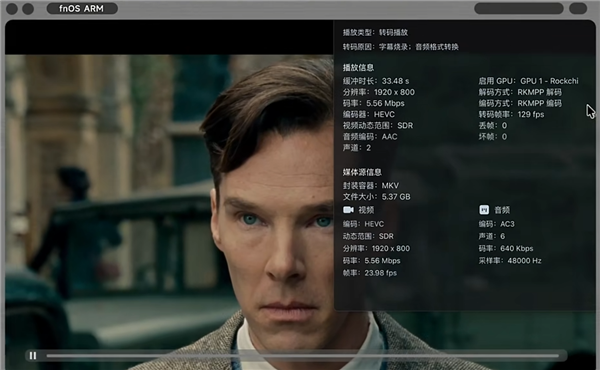
Task: Click the second round window button at top-left
Action: point(28,8)
